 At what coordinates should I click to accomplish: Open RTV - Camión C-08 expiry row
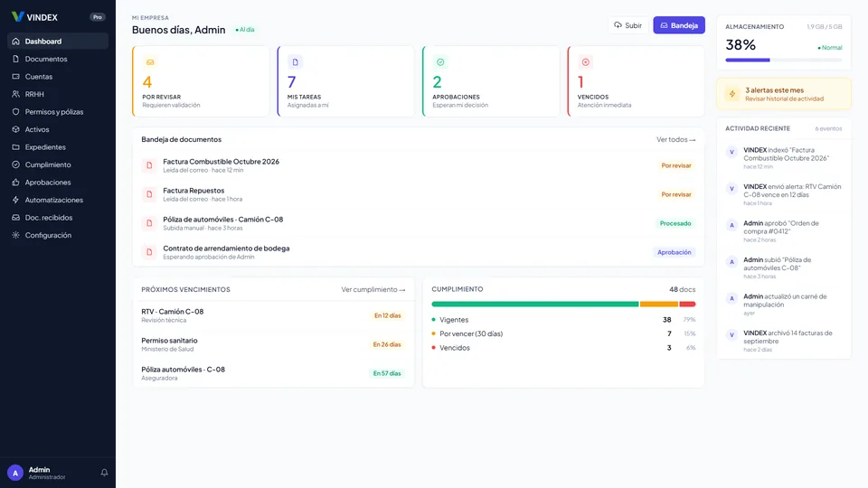(x=273, y=315)
